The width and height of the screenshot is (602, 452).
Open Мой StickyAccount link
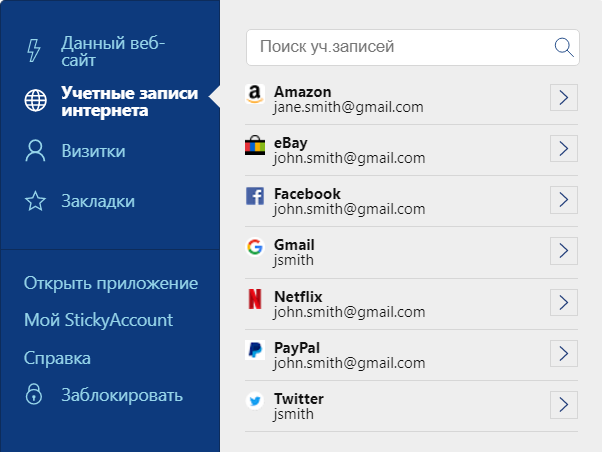98,320
